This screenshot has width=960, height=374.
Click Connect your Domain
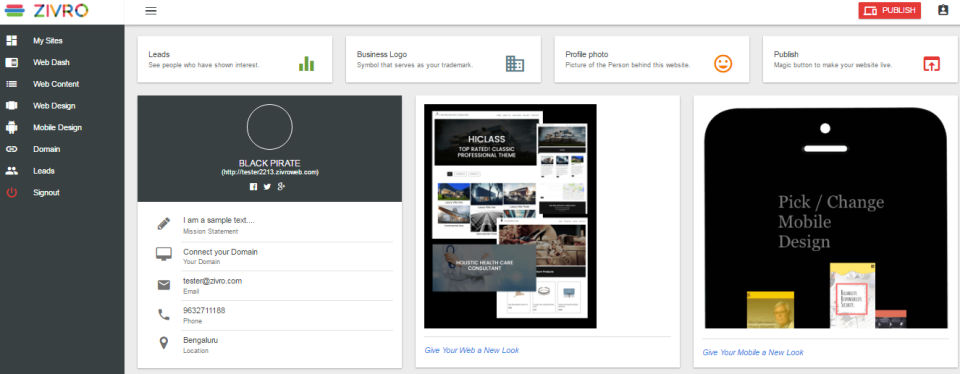pyautogui.click(x=220, y=252)
